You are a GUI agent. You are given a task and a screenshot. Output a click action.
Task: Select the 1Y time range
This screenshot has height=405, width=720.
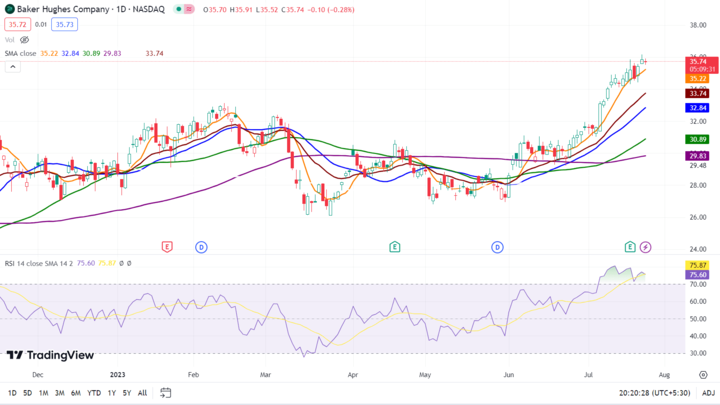(x=112, y=393)
